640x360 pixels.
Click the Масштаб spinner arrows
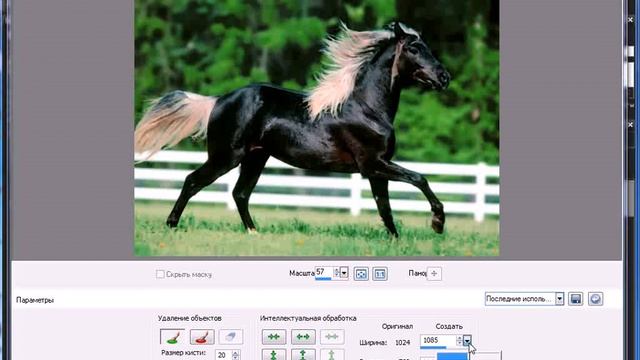click(x=337, y=272)
